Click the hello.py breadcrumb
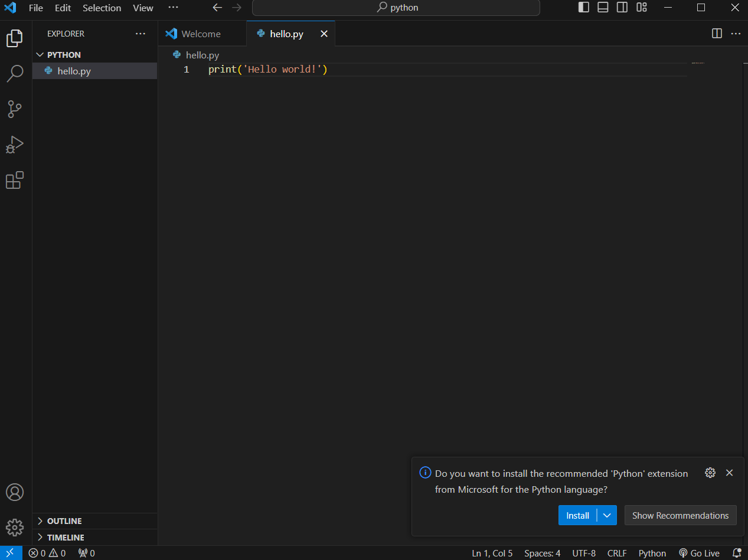 196,55
